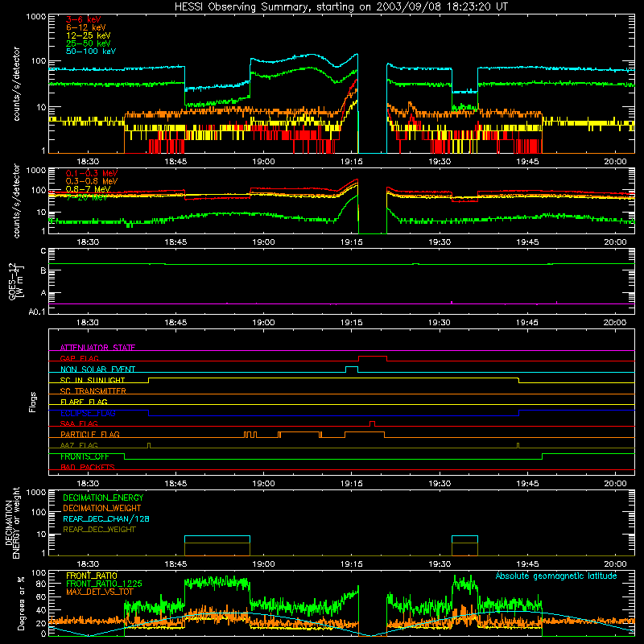644x644 pixels.
Task: Click the Flags vertical axis title
Action: (x=33, y=402)
